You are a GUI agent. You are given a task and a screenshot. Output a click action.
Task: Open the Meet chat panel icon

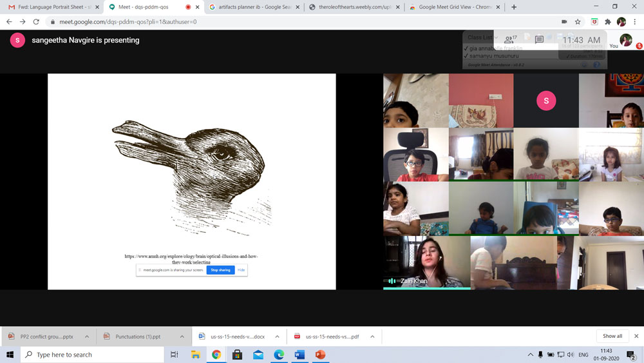(539, 39)
